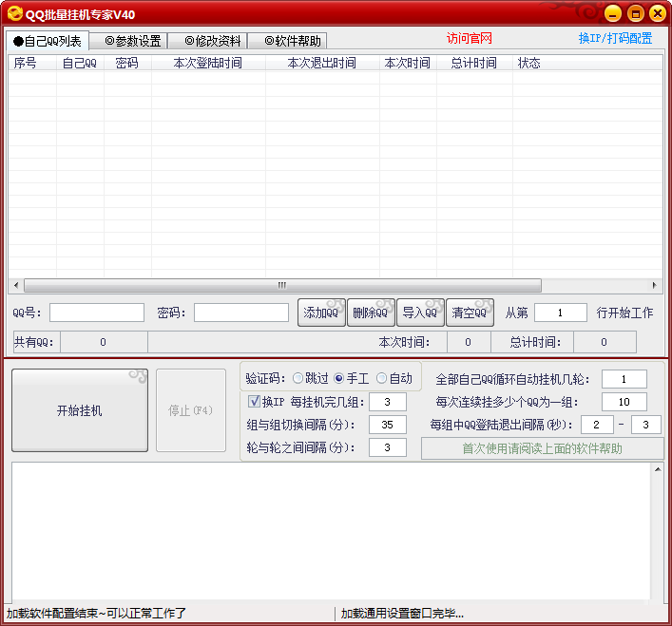Focus the 组与组切换间隔(分) field
This screenshot has width=672, height=626.
[388, 425]
